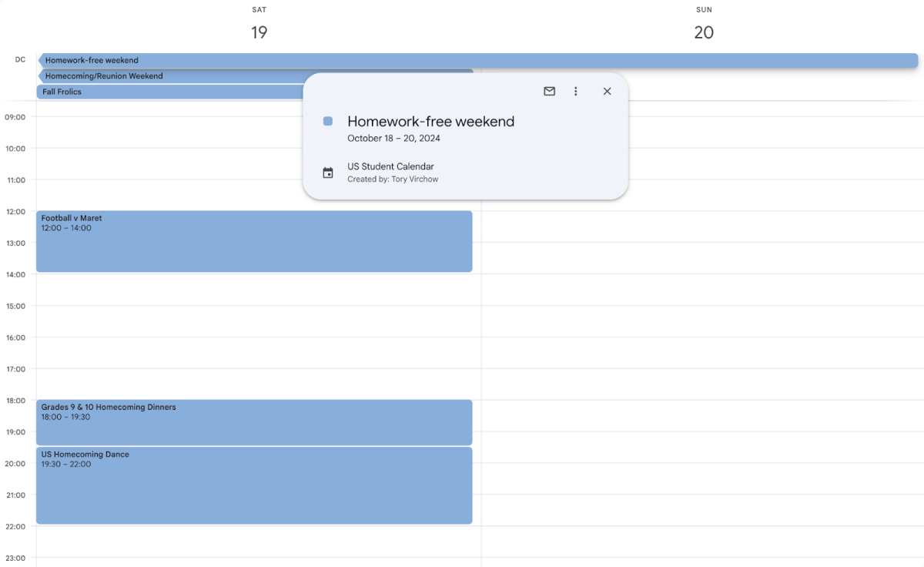Open the Fall Frolics all-day event
924x567 pixels.
[169, 92]
